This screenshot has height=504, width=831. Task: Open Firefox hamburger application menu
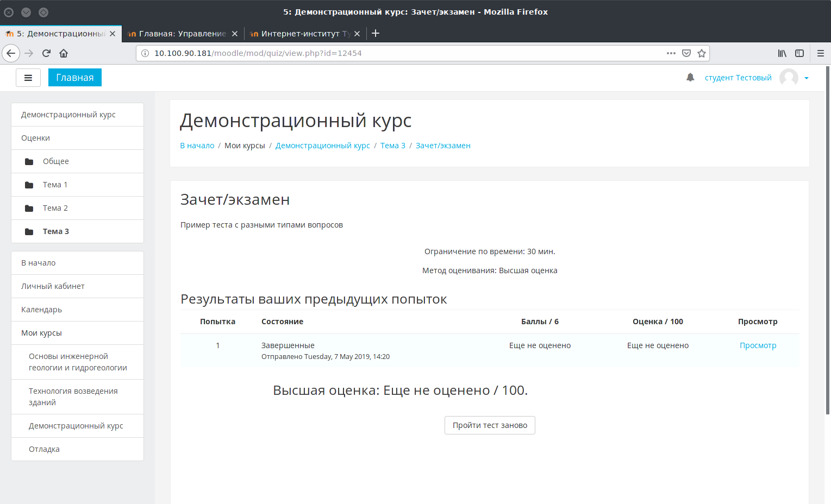tap(821, 53)
